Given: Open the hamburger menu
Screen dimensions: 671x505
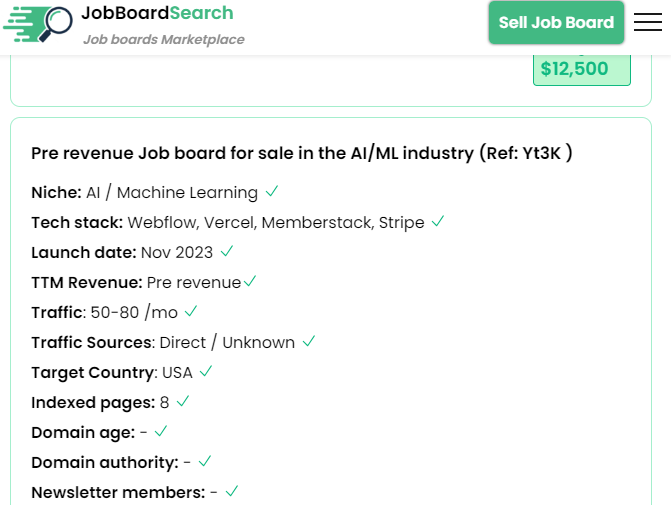Looking at the screenshot, I should pyautogui.click(x=648, y=22).
